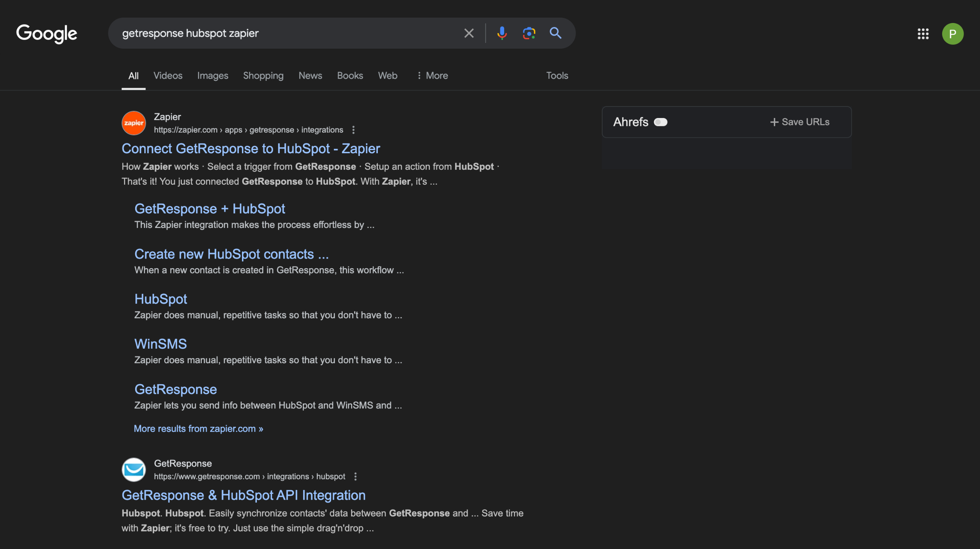Open More results from zapier.com
The height and width of the screenshot is (549, 980).
[x=198, y=429]
